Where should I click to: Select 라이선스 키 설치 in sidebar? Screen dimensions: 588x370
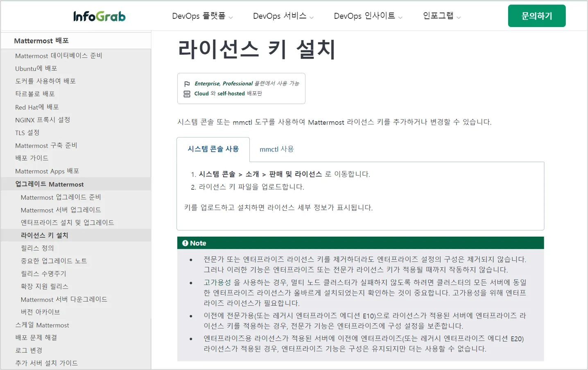[45, 235]
